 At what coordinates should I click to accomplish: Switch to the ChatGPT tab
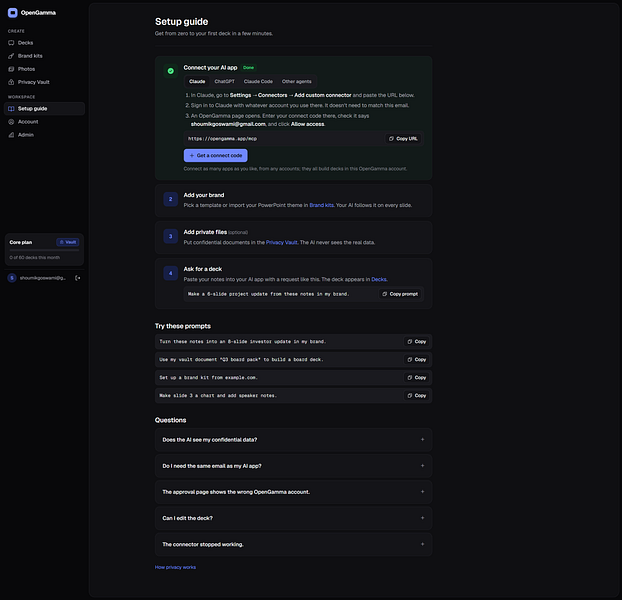pos(225,82)
